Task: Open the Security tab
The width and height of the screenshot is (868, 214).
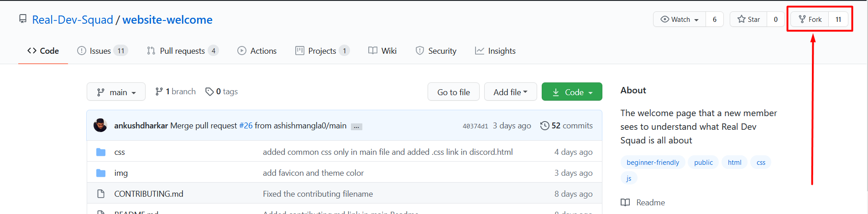Action: pos(436,51)
